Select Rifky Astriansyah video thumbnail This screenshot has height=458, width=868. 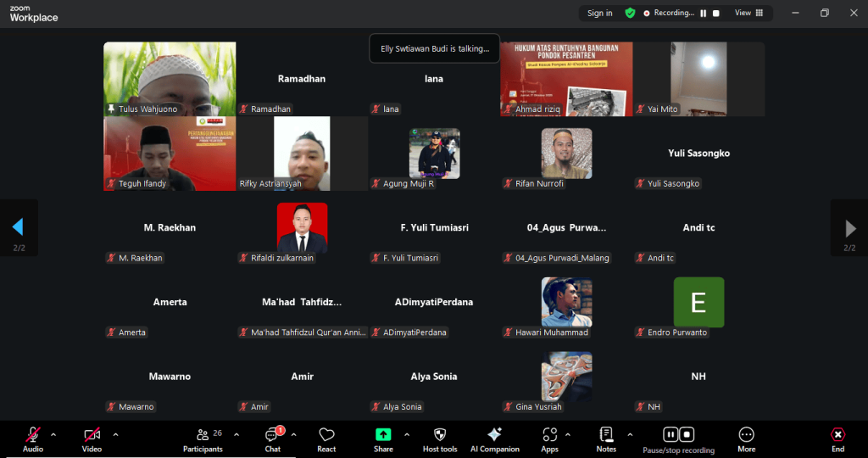303,154
